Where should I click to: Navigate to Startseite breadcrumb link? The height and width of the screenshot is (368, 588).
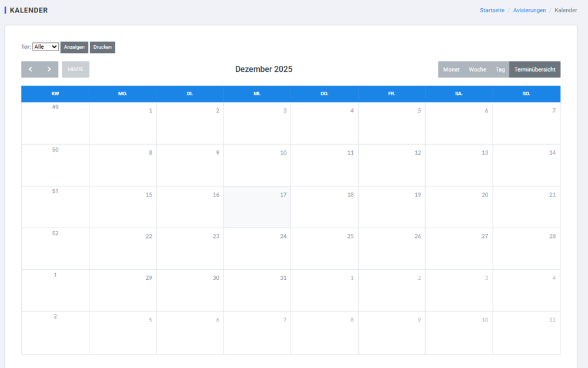(x=492, y=11)
